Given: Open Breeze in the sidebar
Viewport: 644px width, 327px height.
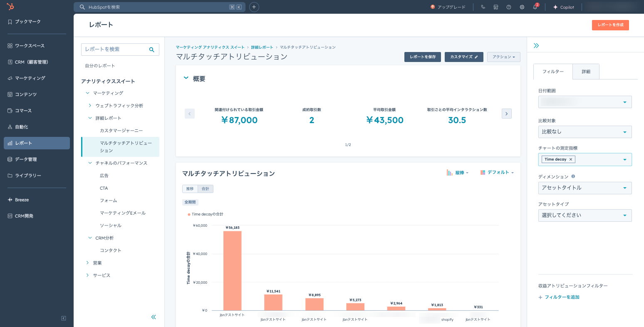Looking at the screenshot, I should 37,200.
